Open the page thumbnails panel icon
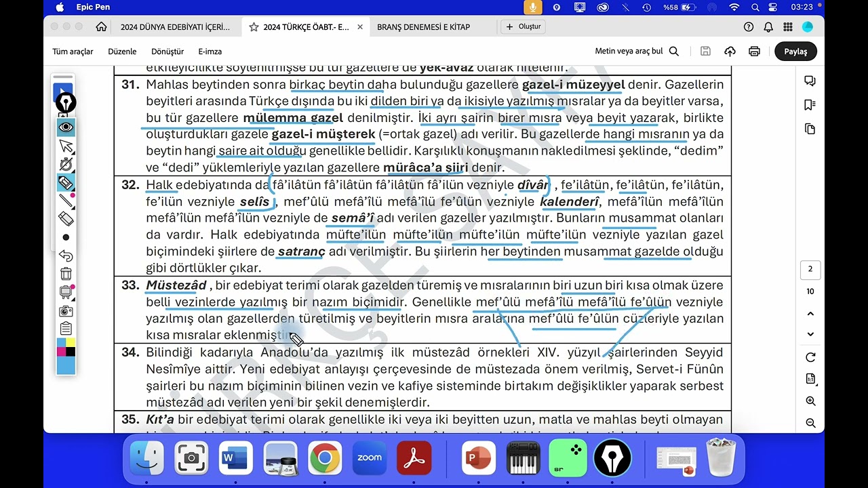Screen dimensions: 868x488 point(810,129)
